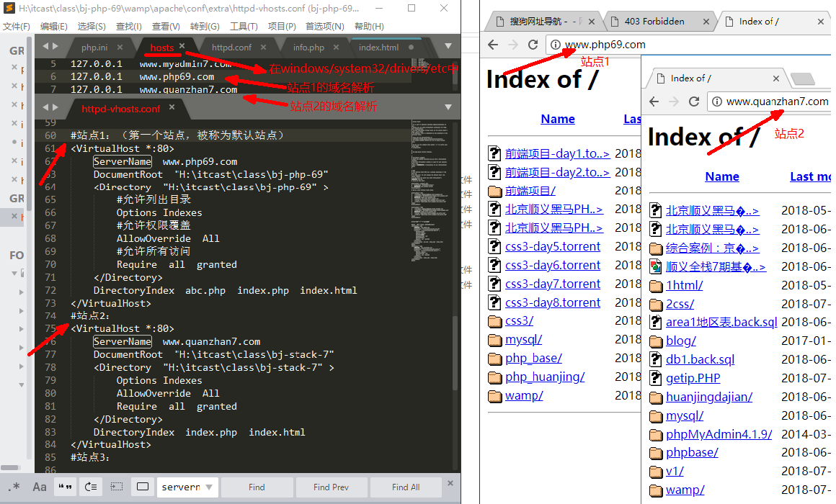
Task: Switch to the info.php tab
Action: 308,48
